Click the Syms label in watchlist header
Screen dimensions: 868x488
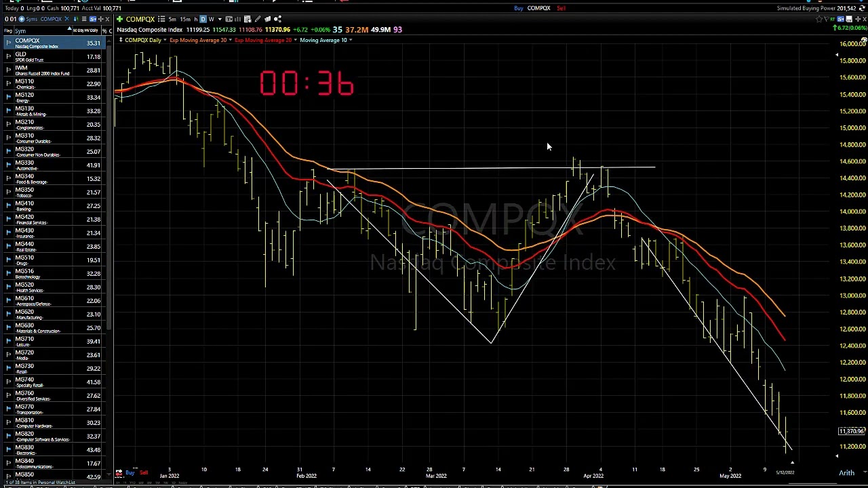[x=31, y=19]
